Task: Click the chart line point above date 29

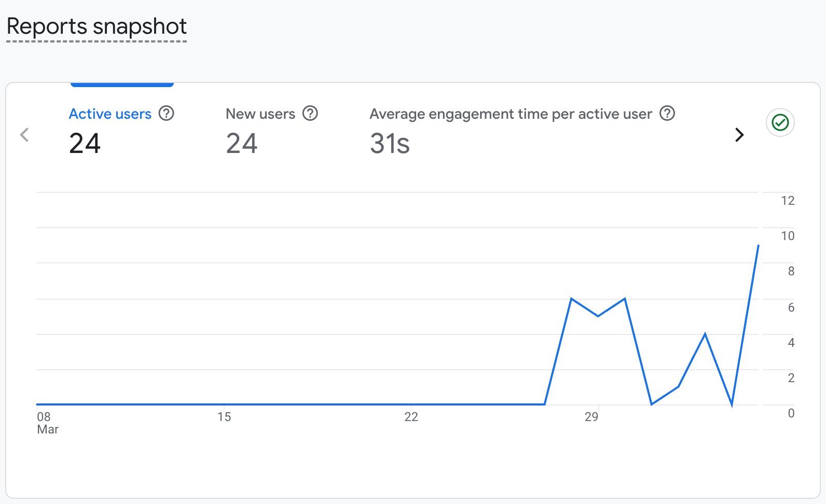Action: (598, 316)
